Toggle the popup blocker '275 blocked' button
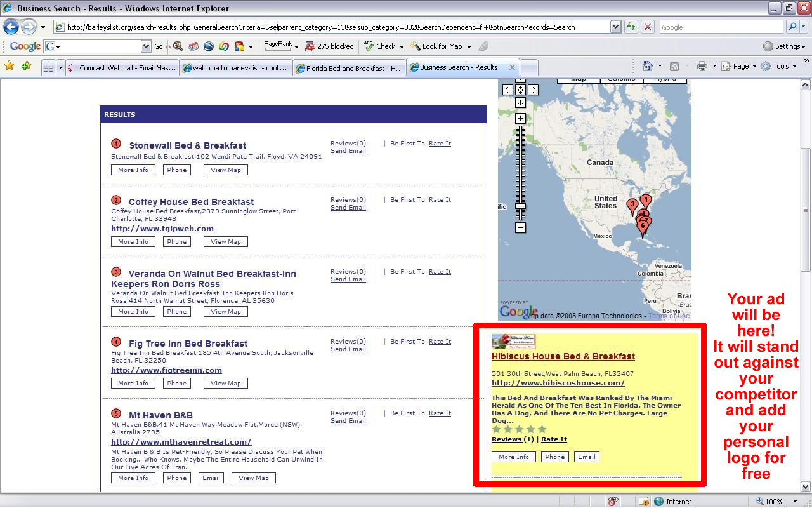Viewport: 812px width, 508px height. pyautogui.click(x=329, y=46)
